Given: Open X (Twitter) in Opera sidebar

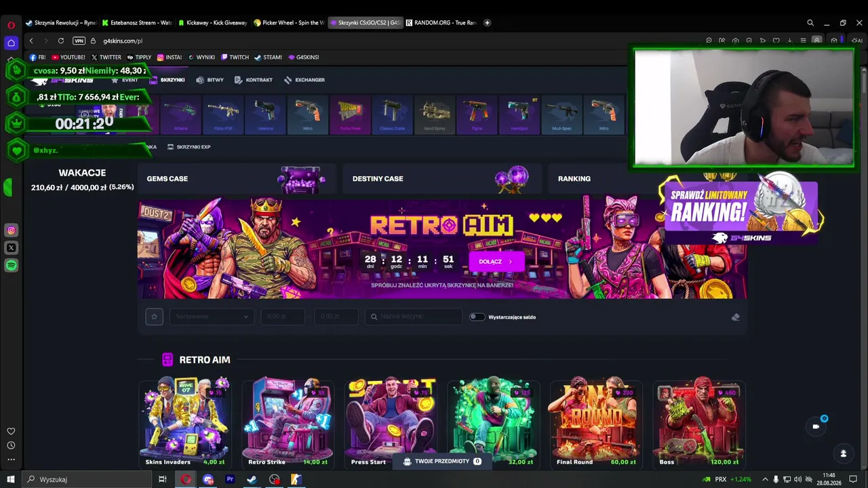Looking at the screenshot, I should (x=11, y=248).
